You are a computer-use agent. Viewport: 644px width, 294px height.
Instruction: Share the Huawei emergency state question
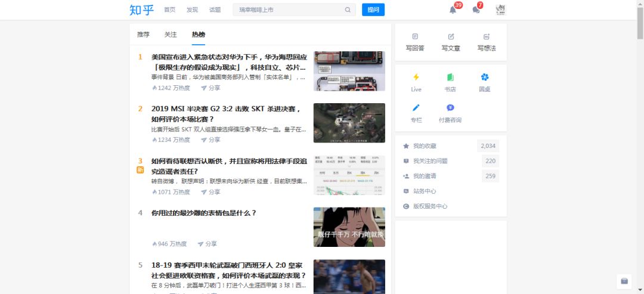(x=210, y=88)
